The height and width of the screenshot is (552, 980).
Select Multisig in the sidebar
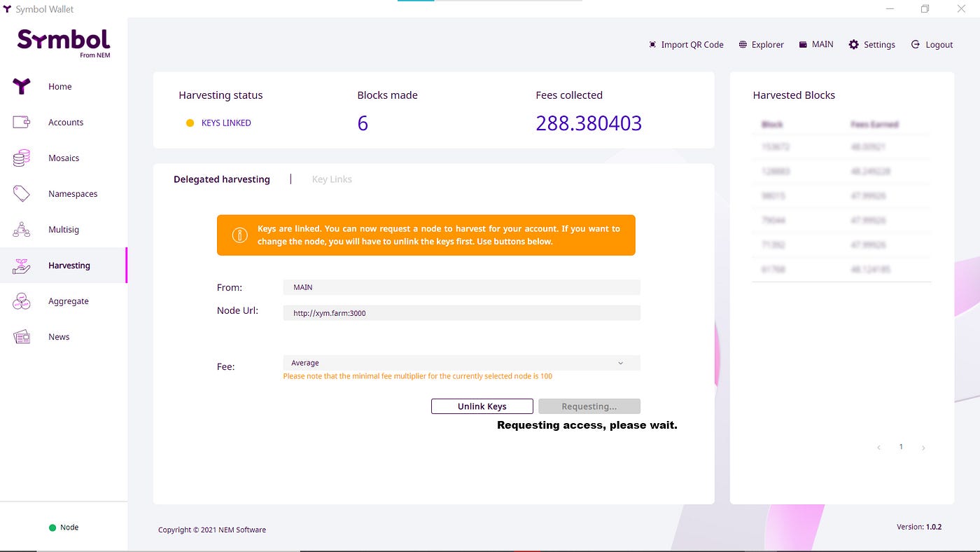pyautogui.click(x=63, y=229)
